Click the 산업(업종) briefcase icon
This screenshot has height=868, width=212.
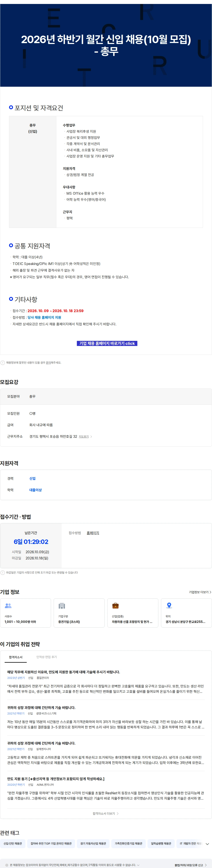(115, 605)
